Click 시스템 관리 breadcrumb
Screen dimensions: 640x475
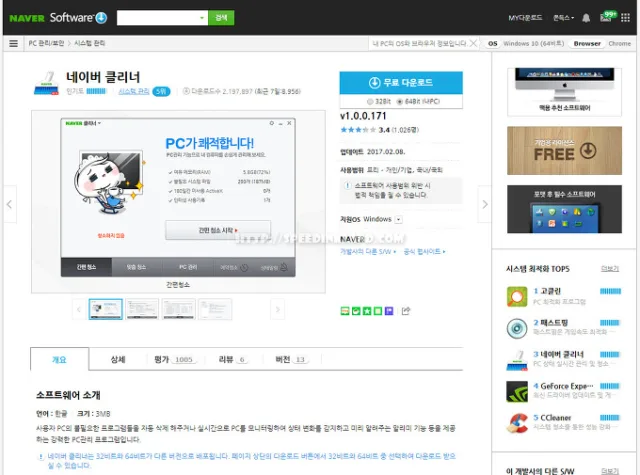(x=89, y=43)
